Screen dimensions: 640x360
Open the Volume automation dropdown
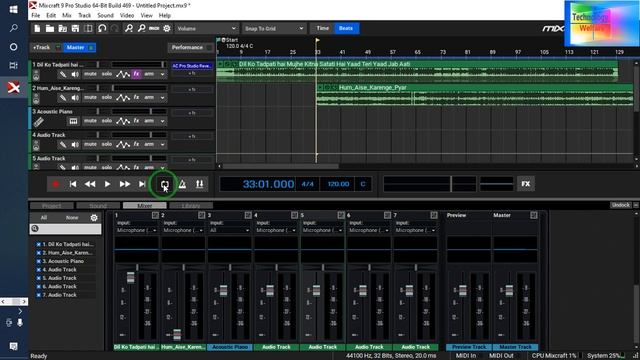[x=206, y=29]
